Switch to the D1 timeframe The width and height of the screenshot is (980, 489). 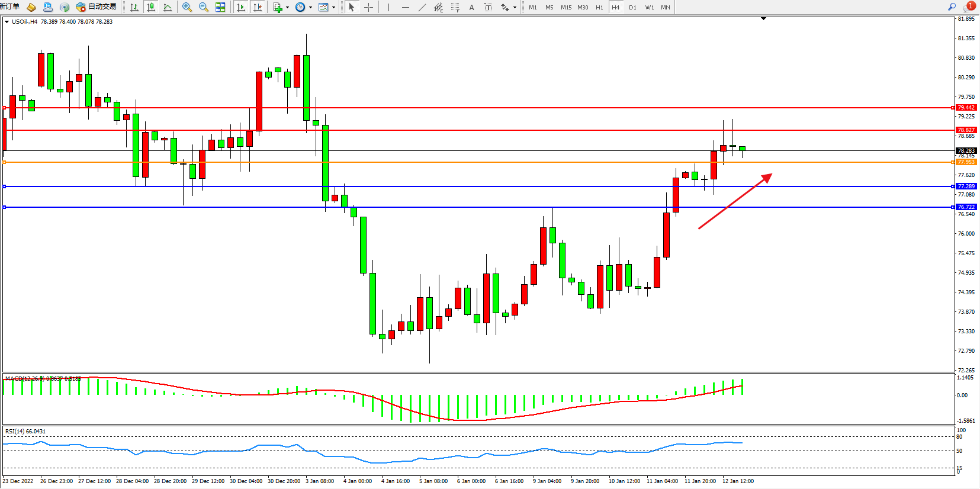point(632,7)
